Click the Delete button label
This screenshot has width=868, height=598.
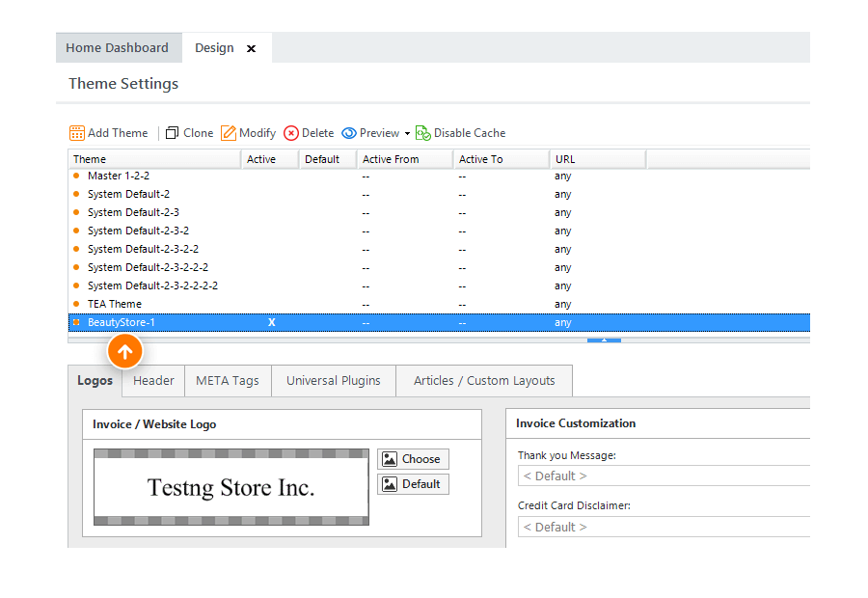(317, 133)
